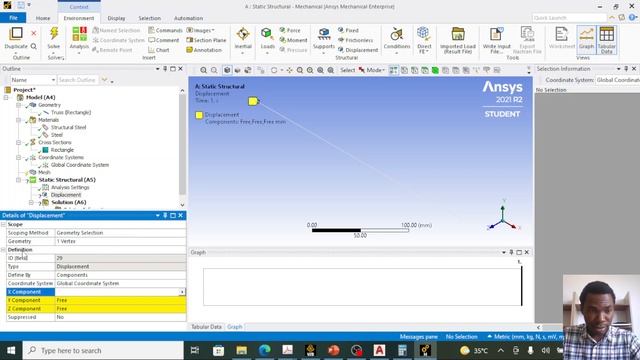This screenshot has width=640, height=360.
Task: Open the X Component value dropdown arrow
Action: pyautogui.click(x=182, y=292)
